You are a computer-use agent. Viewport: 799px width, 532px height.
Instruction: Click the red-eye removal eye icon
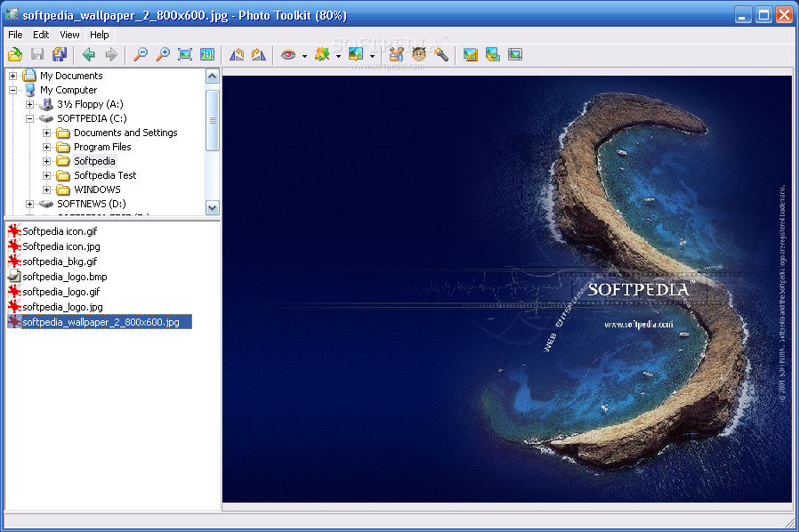click(288, 54)
